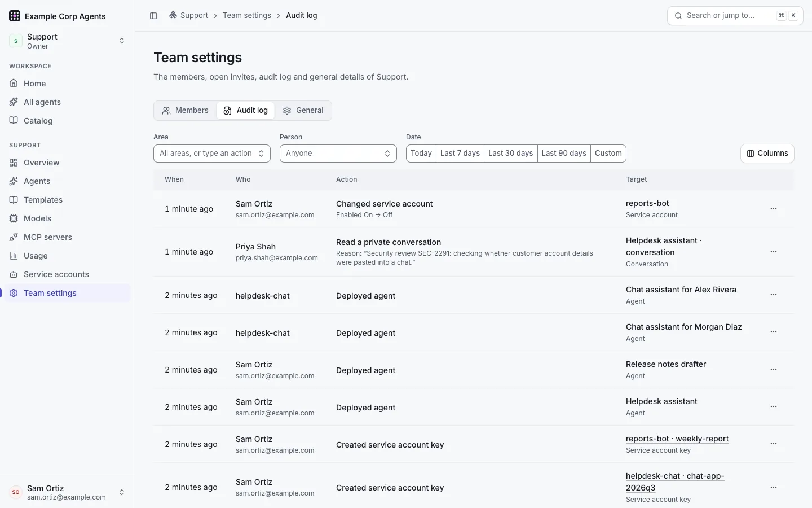Open the reports-bot service account link
This screenshot has width=812, height=508.
tap(647, 203)
